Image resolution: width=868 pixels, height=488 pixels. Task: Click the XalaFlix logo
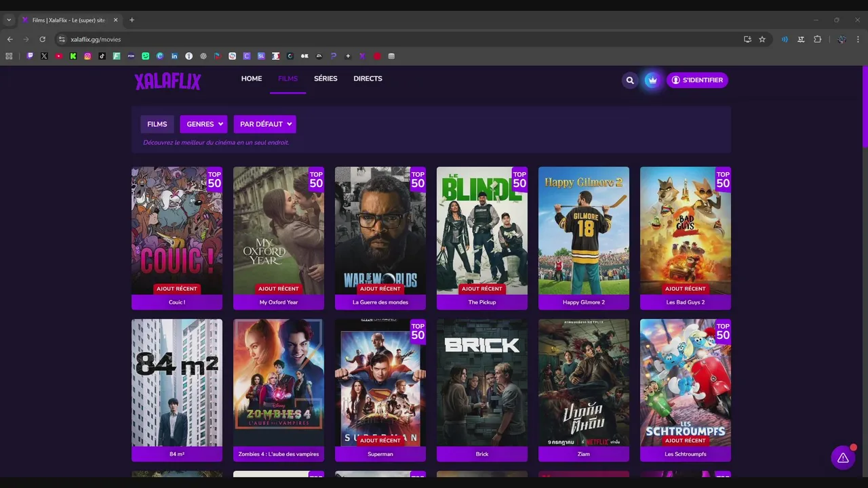(167, 81)
